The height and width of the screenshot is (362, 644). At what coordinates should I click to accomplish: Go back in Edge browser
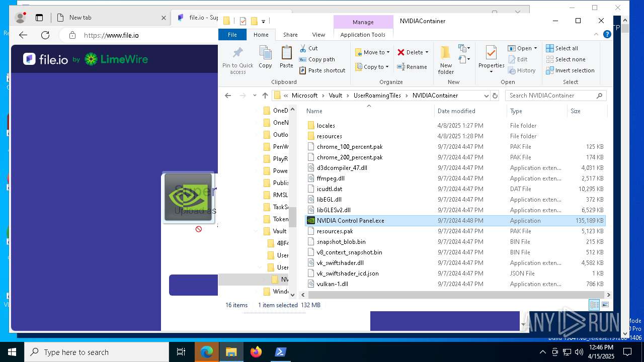click(23, 35)
